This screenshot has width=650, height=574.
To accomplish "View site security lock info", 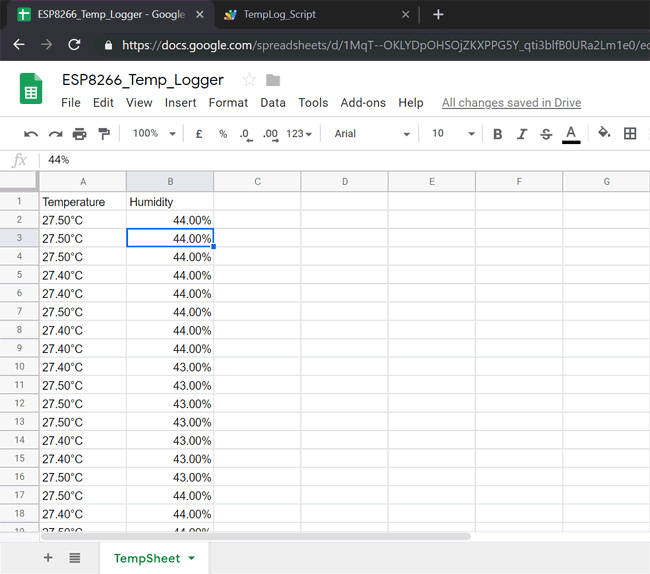I will [108, 45].
